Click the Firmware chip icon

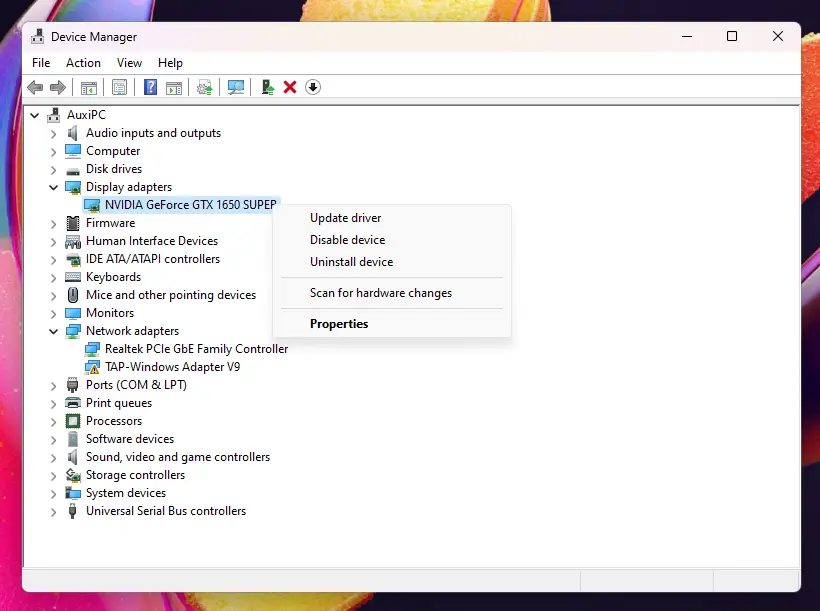coord(73,223)
